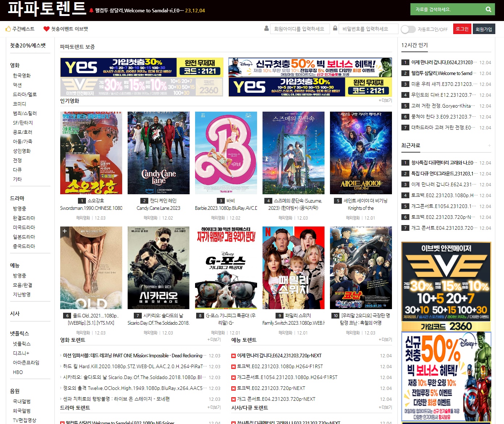504x424 pixels.
Task: Open the 디즈니+ category
Action: click(x=21, y=353)
